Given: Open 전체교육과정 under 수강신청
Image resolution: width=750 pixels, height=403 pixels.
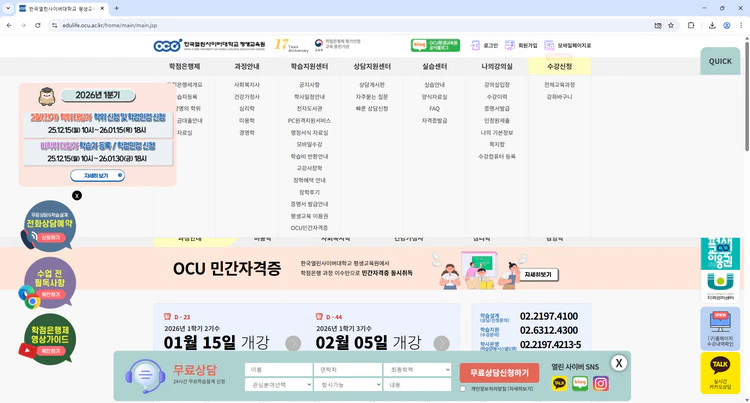Looking at the screenshot, I should coord(559,85).
